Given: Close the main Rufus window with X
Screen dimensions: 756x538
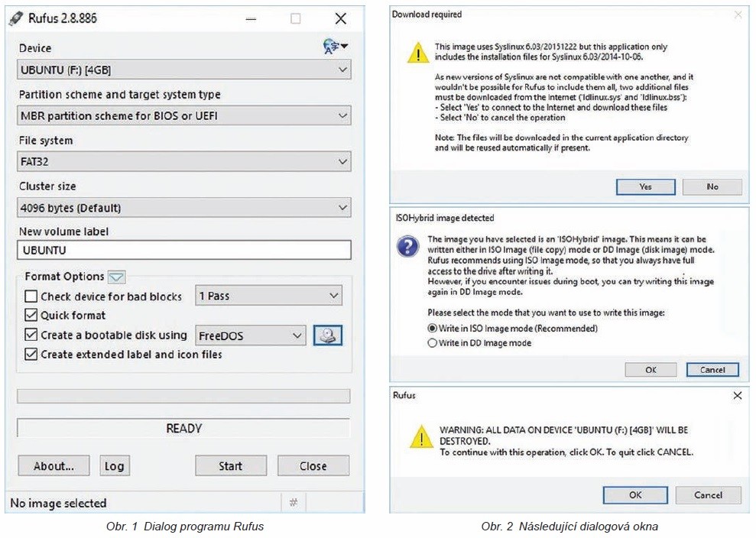Looking at the screenshot, I should 340,19.
